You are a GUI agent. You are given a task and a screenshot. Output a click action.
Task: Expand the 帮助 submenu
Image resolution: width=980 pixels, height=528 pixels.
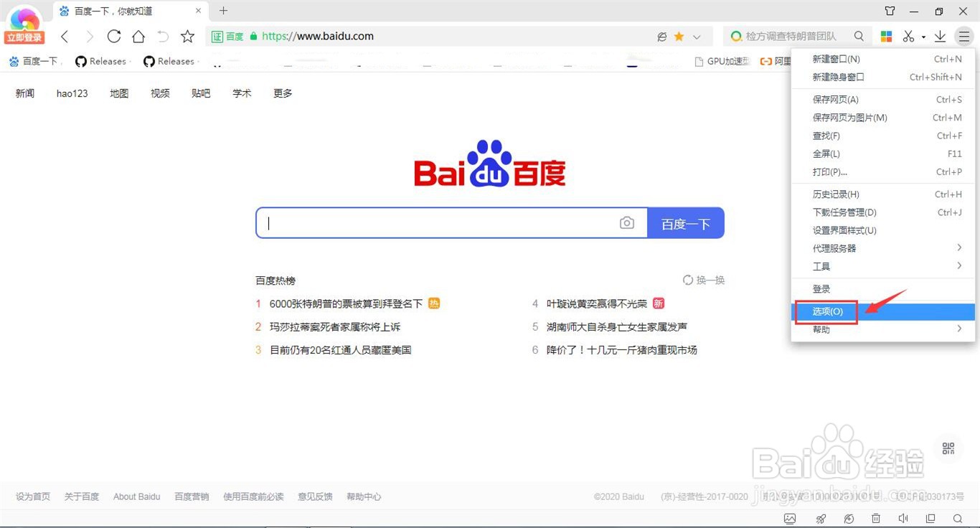[x=883, y=329]
